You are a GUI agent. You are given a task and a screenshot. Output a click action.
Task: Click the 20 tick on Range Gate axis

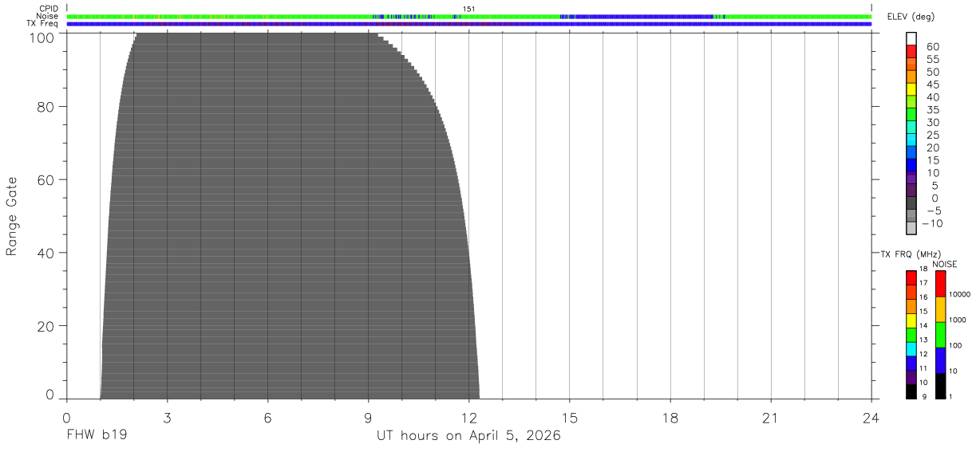[x=45, y=326]
